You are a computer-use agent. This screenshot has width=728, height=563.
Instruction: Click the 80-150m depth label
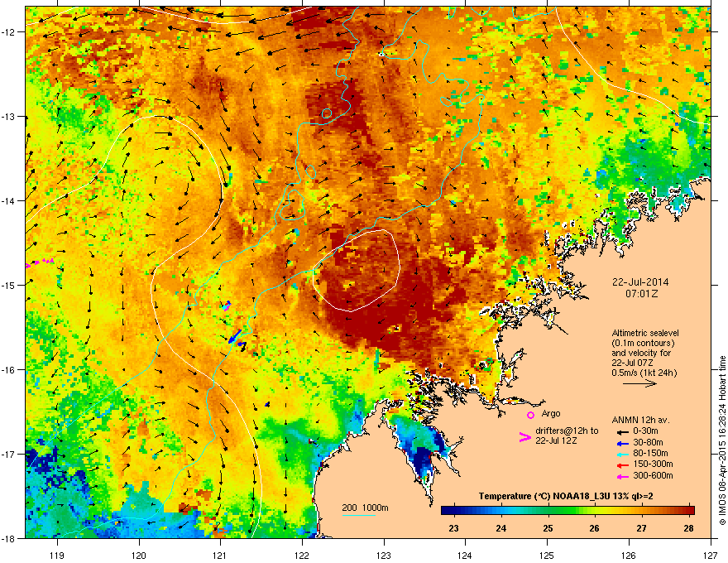[x=650, y=454]
